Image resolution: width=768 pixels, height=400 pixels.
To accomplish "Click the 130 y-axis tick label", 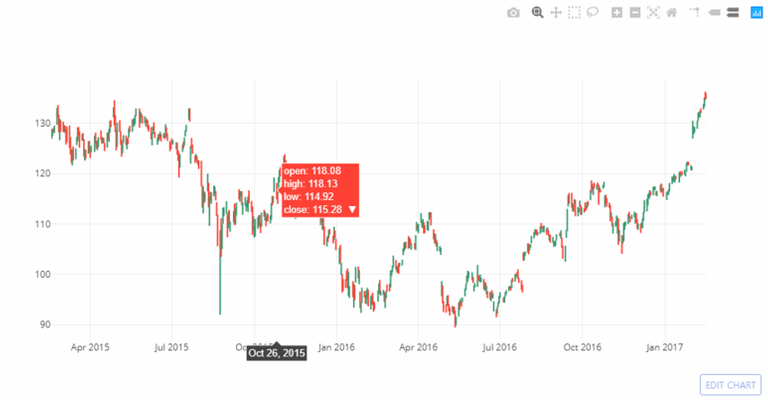I will pyautogui.click(x=43, y=123).
